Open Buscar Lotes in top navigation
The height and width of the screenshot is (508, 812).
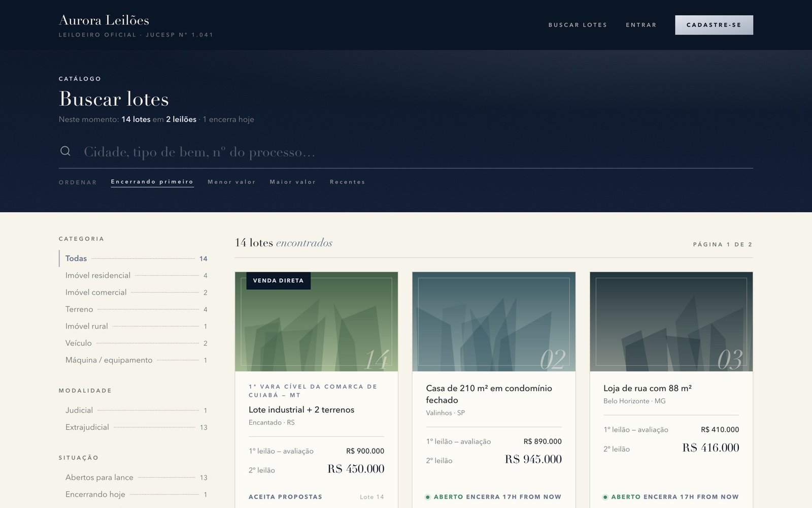578,25
